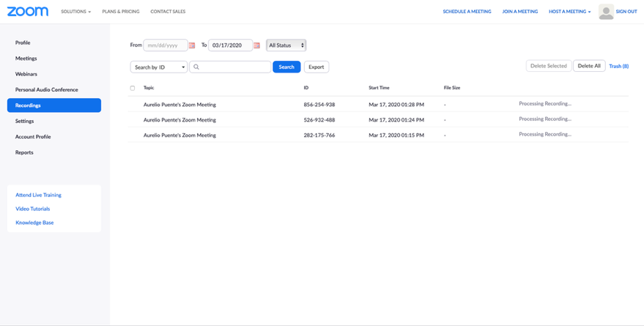Open the Search by ID dropdown
644x326 pixels.
click(x=159, y=67)
